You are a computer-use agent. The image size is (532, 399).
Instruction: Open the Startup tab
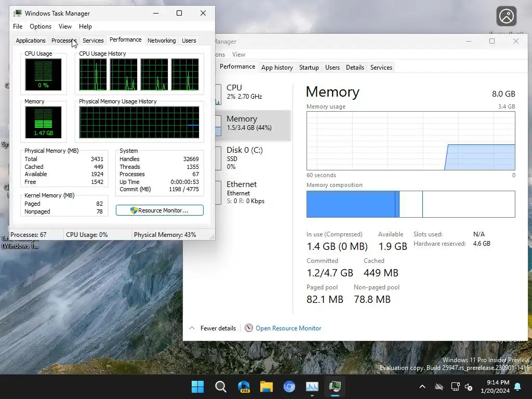(x=309, y=67)
